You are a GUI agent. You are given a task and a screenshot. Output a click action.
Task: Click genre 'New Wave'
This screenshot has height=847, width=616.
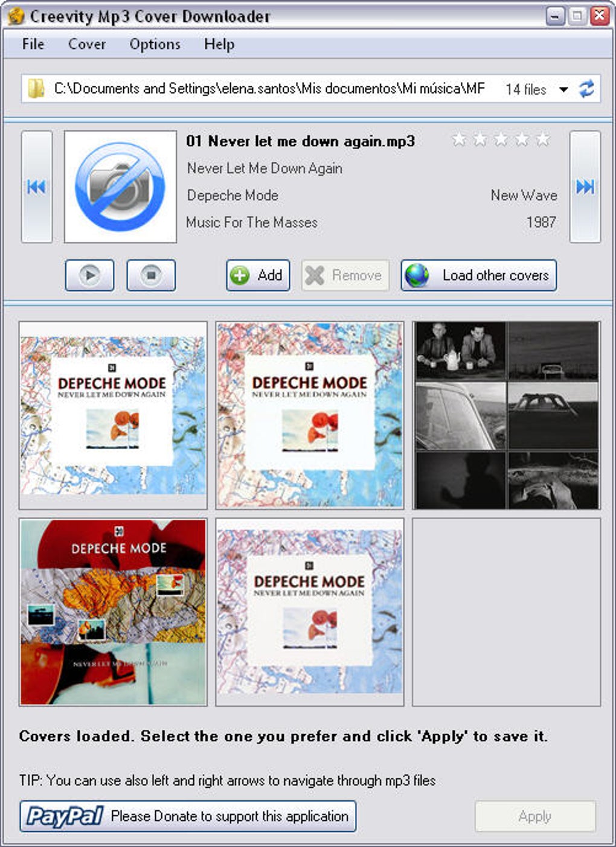(524, 196)
